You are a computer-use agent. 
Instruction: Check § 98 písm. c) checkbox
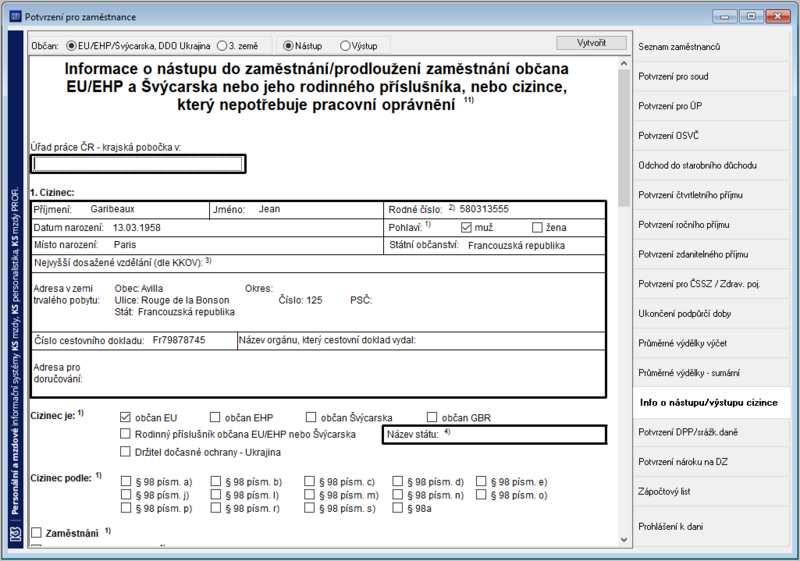click(309, 481)
